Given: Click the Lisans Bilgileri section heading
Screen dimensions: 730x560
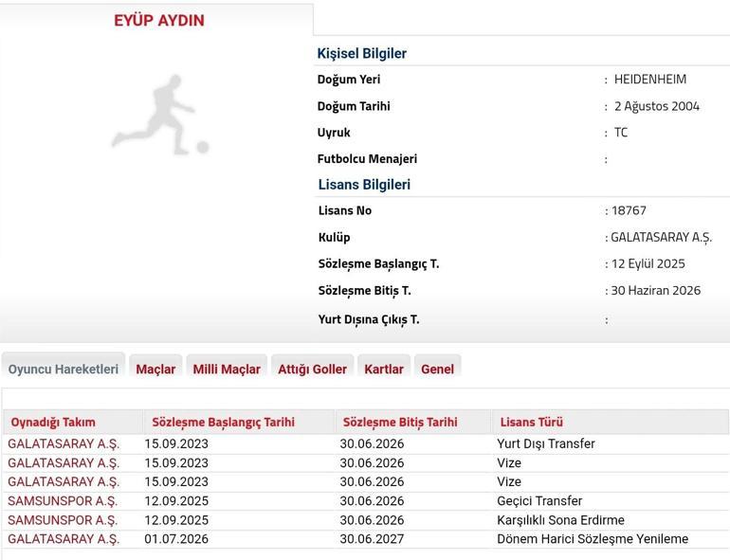Looking at the screenshot, I should coord(364,185).
